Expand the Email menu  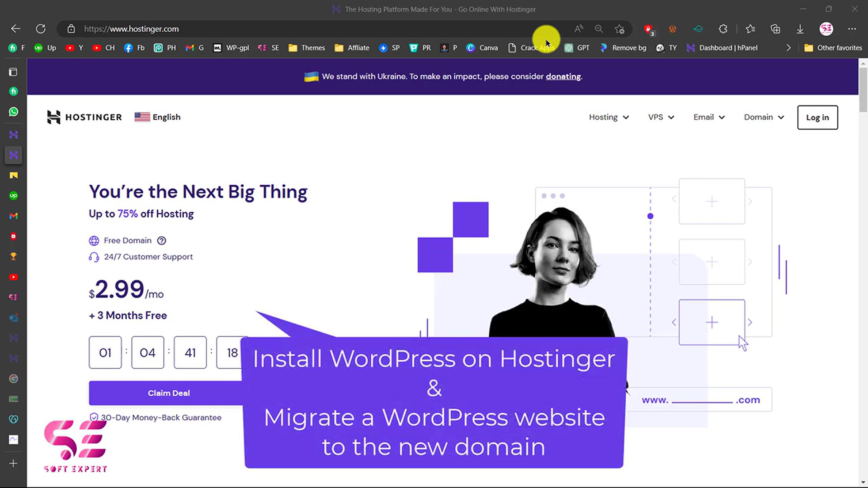709,117
